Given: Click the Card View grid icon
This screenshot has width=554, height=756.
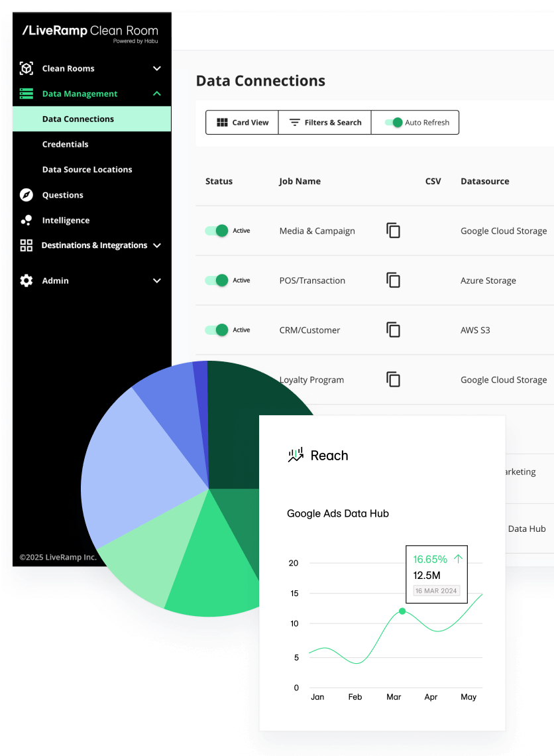Looking at the screenshot, I should (x=222, y=123).
